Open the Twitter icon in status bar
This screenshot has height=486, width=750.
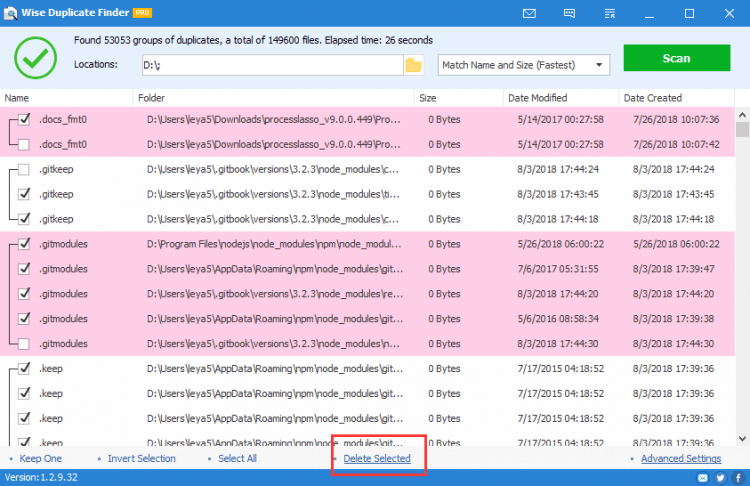click(720, 477)
